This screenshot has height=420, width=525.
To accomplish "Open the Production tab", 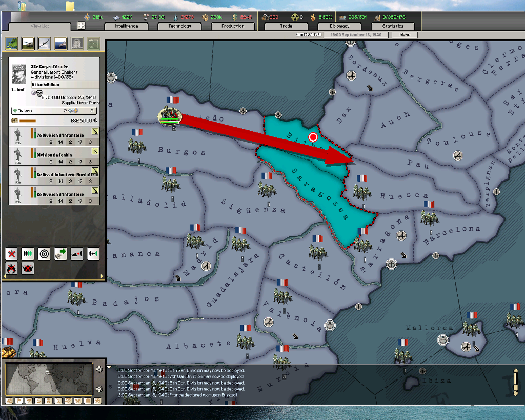I will coord(233,26).
